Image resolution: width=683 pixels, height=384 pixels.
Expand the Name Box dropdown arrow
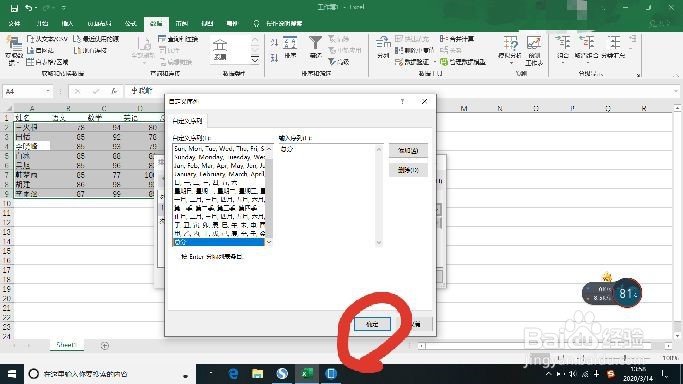(x=47, y=91)
